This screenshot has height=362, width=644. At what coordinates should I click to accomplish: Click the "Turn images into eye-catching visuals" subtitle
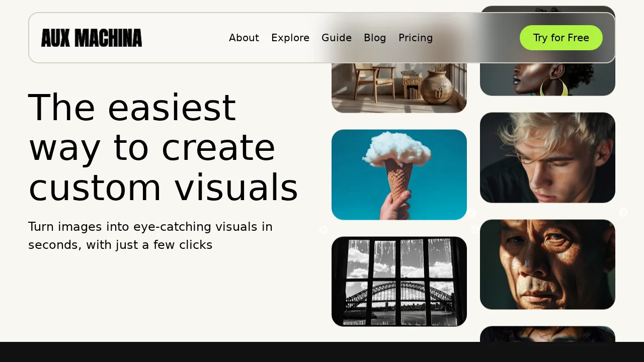click(150, 236)
